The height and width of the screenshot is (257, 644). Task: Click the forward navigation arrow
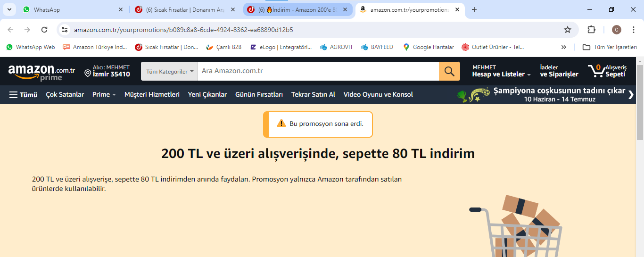coord(27,30)
